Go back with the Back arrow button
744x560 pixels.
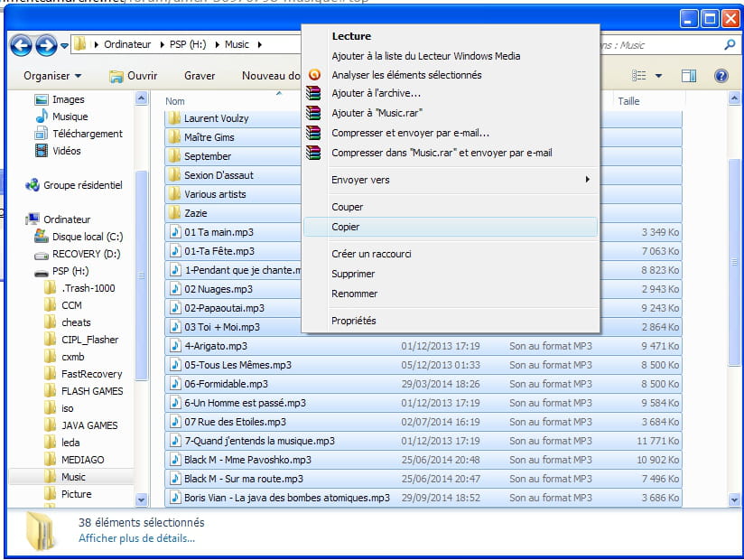pyautogui.click(x=22, y=45)
